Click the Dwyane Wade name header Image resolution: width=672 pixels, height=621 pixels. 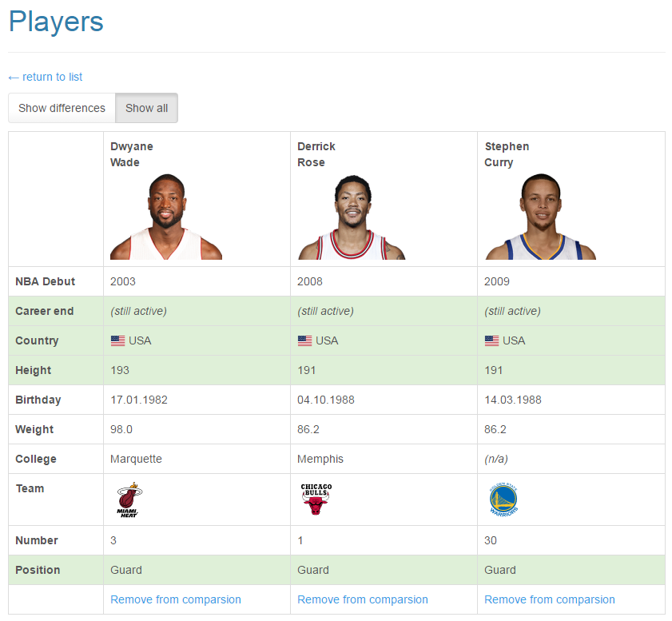[x=132, y=154]
